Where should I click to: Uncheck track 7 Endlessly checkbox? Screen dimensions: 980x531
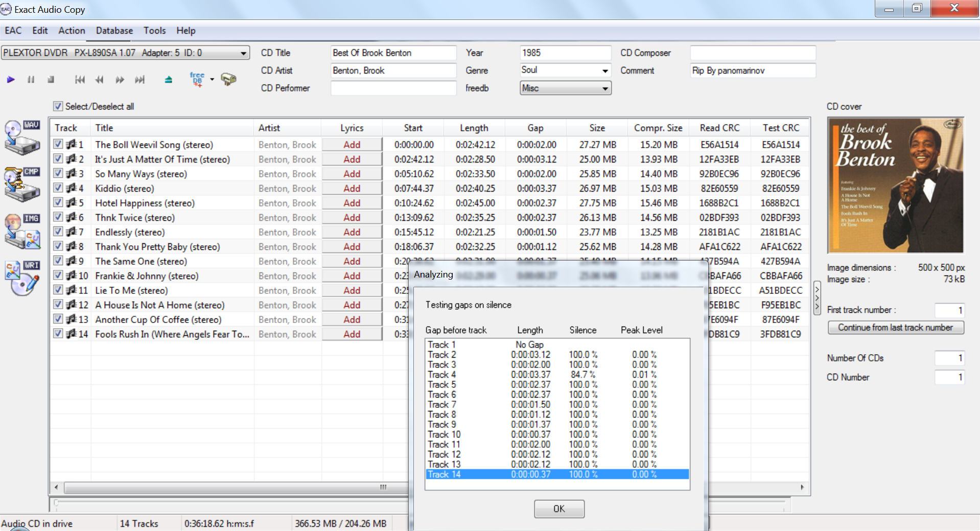click(58, 232)
